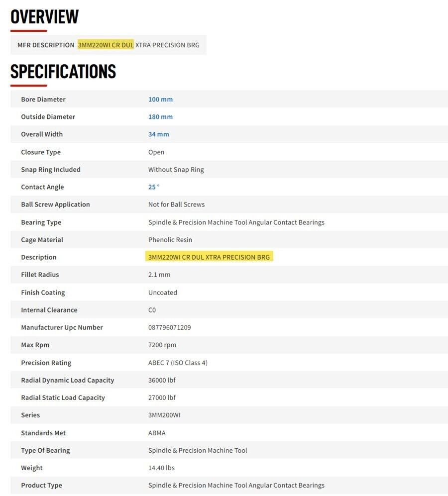Screen dimensions: 448x496
Task: Open the 180 mm outside diameter link
Action: [x=160, y=117]
